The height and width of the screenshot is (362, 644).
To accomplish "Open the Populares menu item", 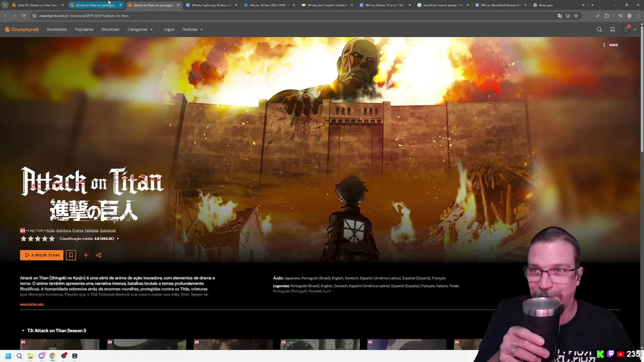I will coord(84,30).
